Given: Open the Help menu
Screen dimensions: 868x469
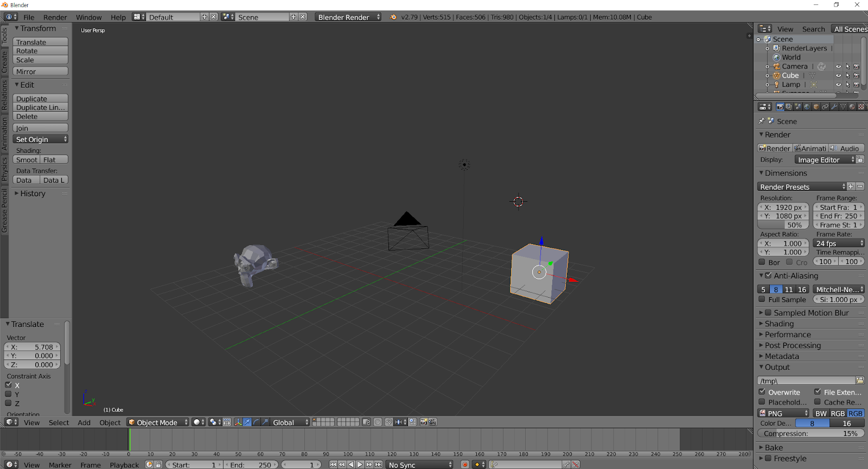Looking at the screenshot, I should (118, 17).
